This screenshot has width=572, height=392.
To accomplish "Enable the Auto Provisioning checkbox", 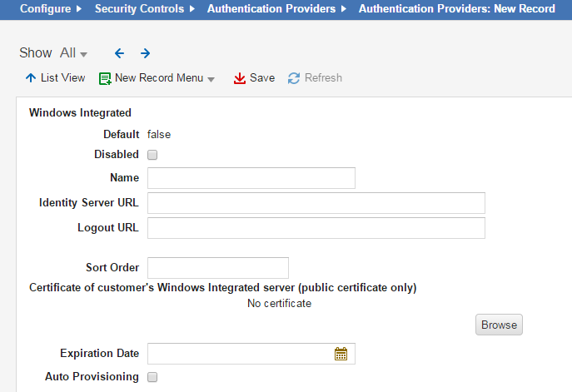I will pyautogui.click(x=152, y=377).
